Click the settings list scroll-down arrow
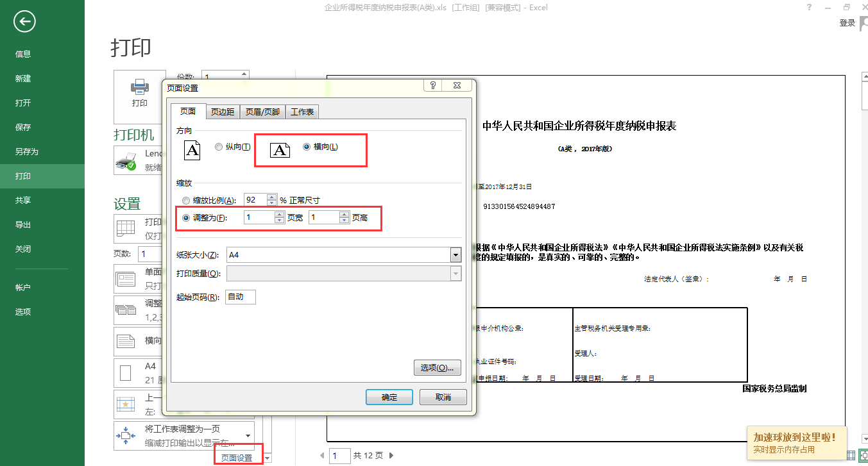Viewport: 868px width, 466px height. tap(268, 458)
